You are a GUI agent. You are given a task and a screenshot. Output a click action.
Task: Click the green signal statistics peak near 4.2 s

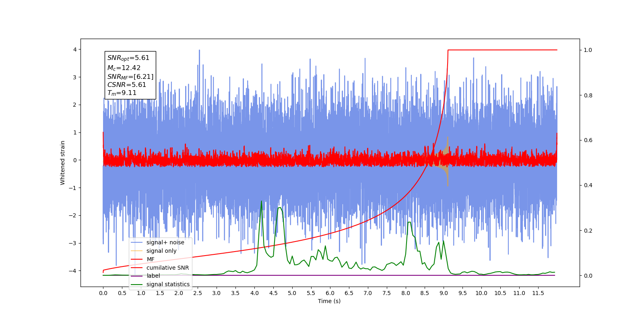(262, 202)
